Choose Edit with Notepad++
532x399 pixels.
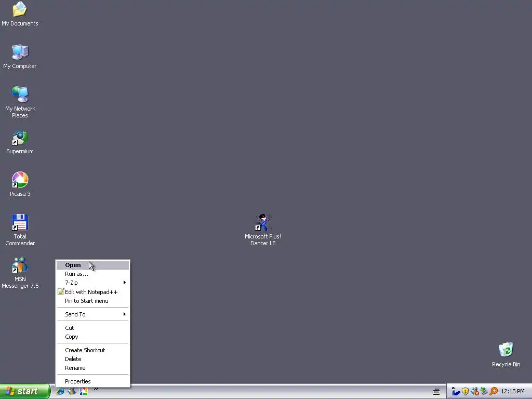(x=92, y=292)
